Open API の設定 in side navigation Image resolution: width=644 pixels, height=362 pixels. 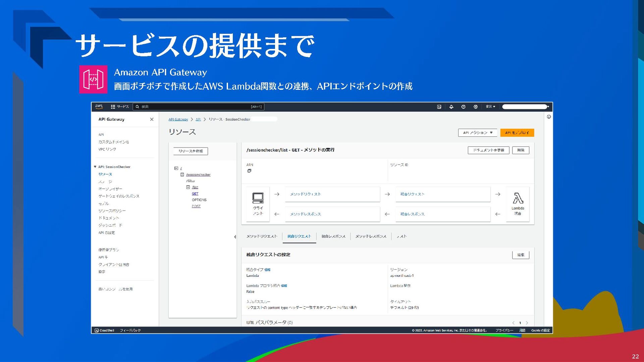tap(107, 233)
